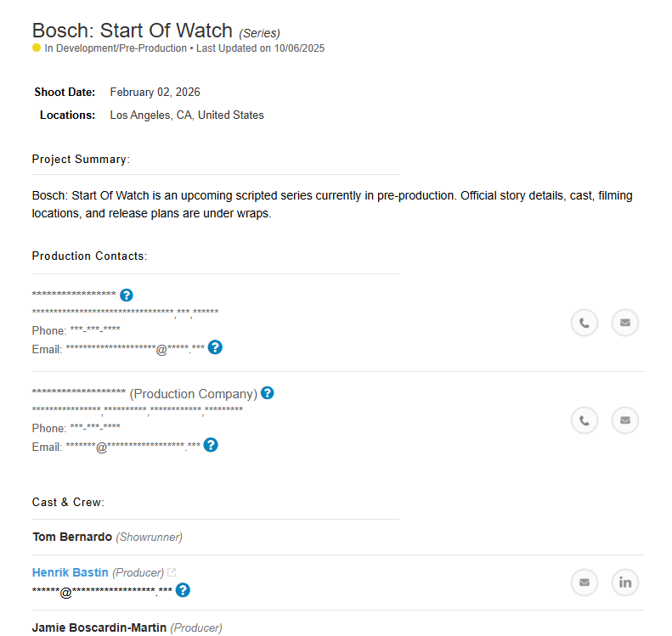Screen dimensions: 672x636
Task: Click help icon next to first contact email
Action: (215, 347)
